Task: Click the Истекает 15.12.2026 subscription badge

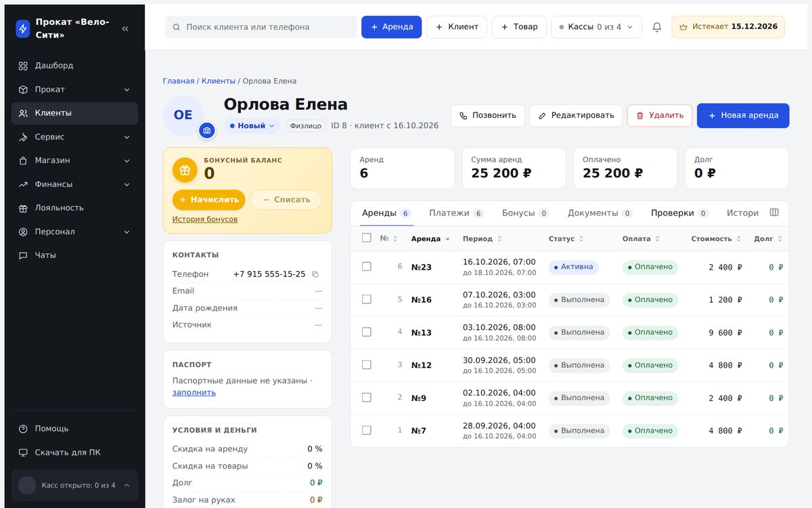Action: tap(728, 27)
